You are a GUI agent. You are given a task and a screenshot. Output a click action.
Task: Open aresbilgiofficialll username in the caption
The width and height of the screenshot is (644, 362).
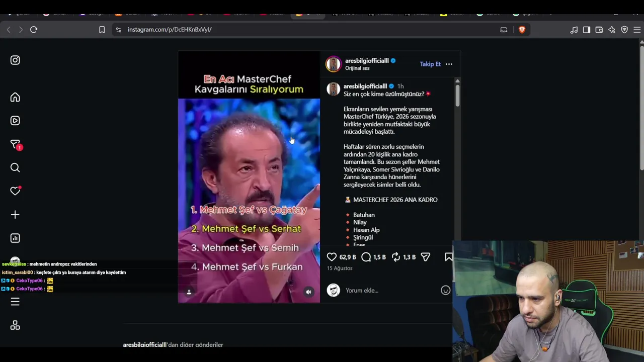pos(365,86)
